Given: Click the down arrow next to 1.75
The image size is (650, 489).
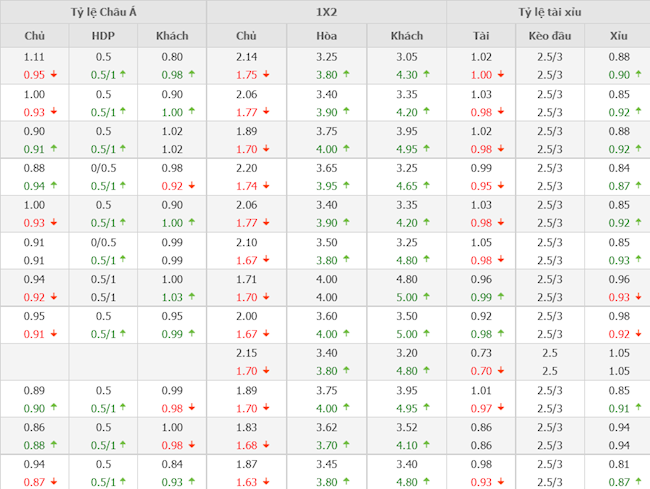Looking at the screenshot, I should [x=266, y=75].
